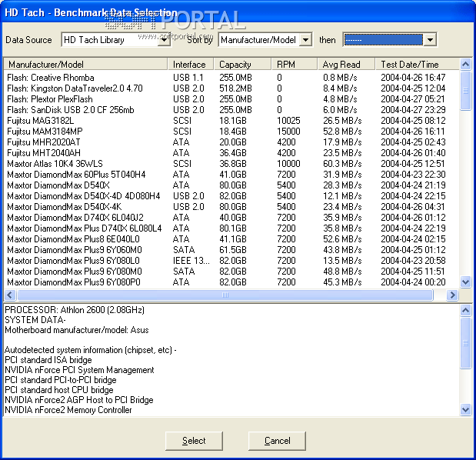Click the horizontal scrollbar thumb
The width and height of the screenshot is (476, 460).
225,295
